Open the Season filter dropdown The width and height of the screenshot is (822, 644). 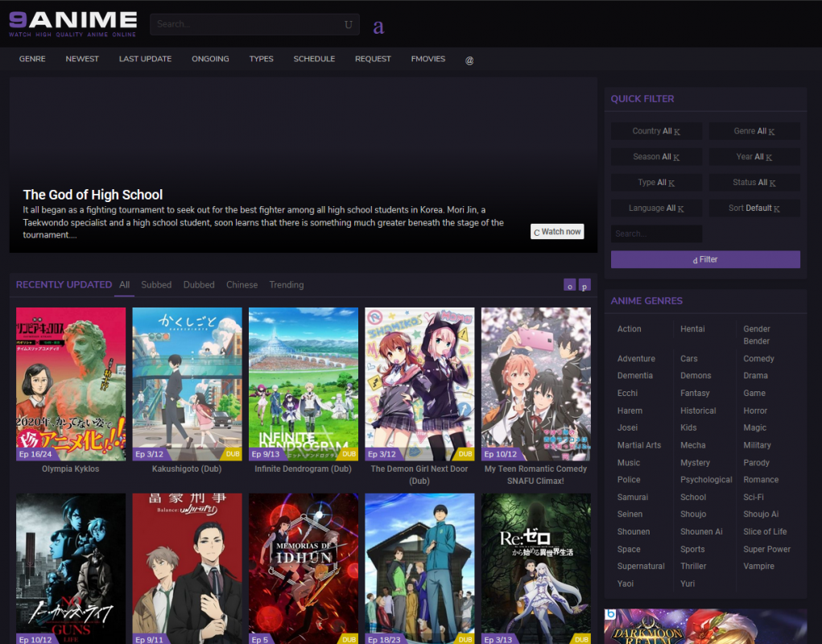(x=656, y=157)
